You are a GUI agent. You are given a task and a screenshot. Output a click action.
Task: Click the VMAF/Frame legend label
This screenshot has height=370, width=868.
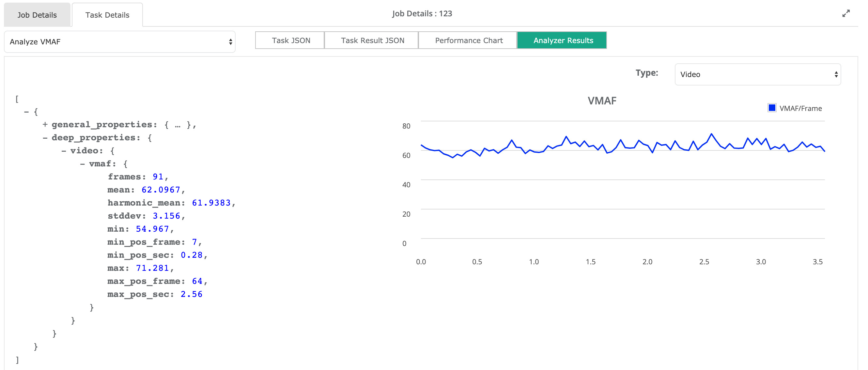tap(800, 109)
